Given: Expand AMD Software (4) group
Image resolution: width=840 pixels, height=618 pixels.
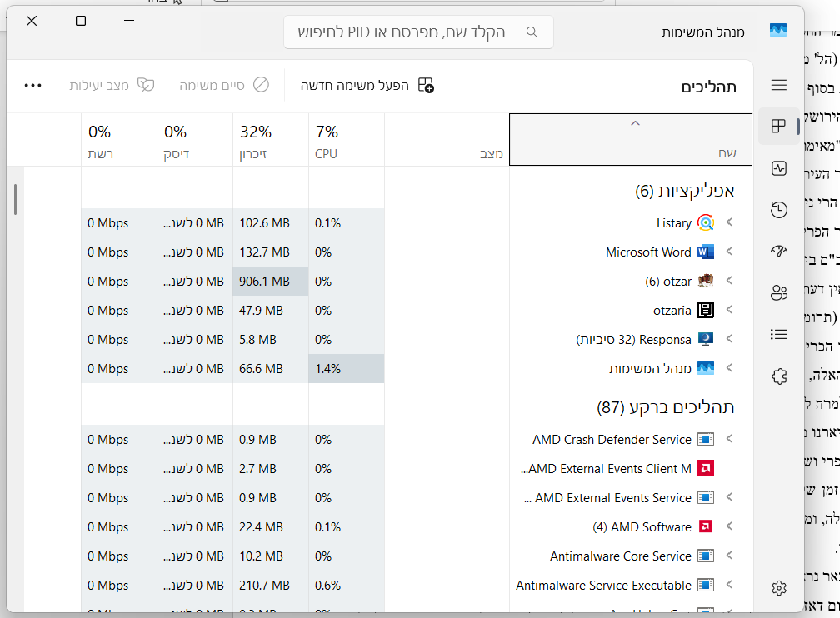Looking at the screenshot, I should pos(729,526).
